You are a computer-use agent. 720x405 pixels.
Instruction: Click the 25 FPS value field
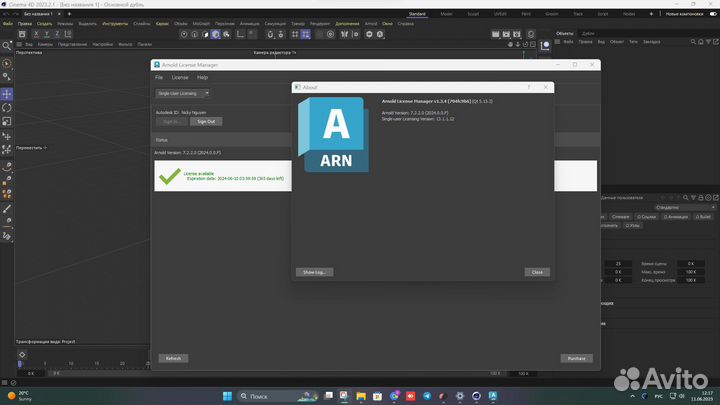(x=618, y=264)
